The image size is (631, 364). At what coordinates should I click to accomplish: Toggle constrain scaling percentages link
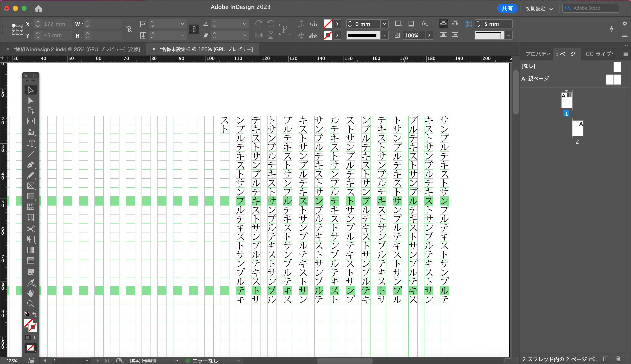coord(194,29)
